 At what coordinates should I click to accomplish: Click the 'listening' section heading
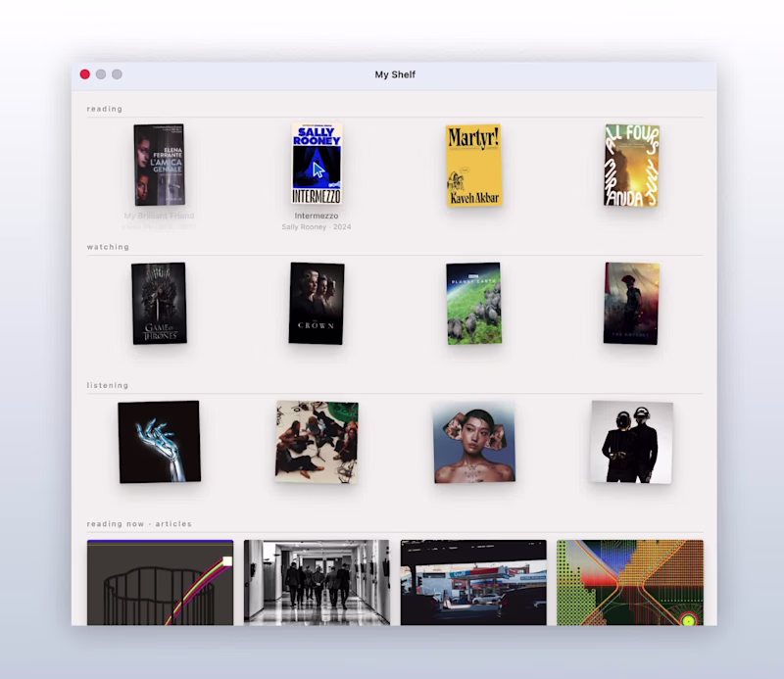click(108, 385)
